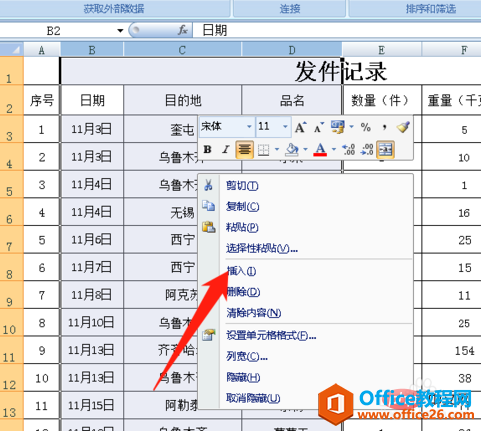Click the paste clipboard icon

point(209,227)
